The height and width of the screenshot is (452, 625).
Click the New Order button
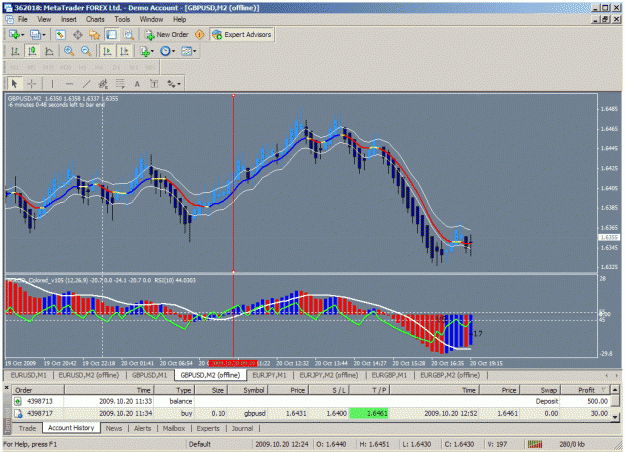pos(167,35)
